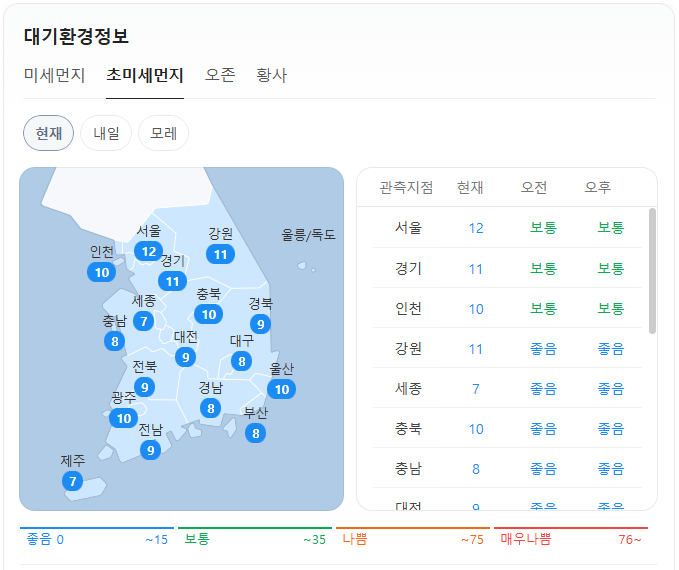Select the 제주 marker showing 7
This screenshot has height=570, width=679.
(x=72, y=481)
